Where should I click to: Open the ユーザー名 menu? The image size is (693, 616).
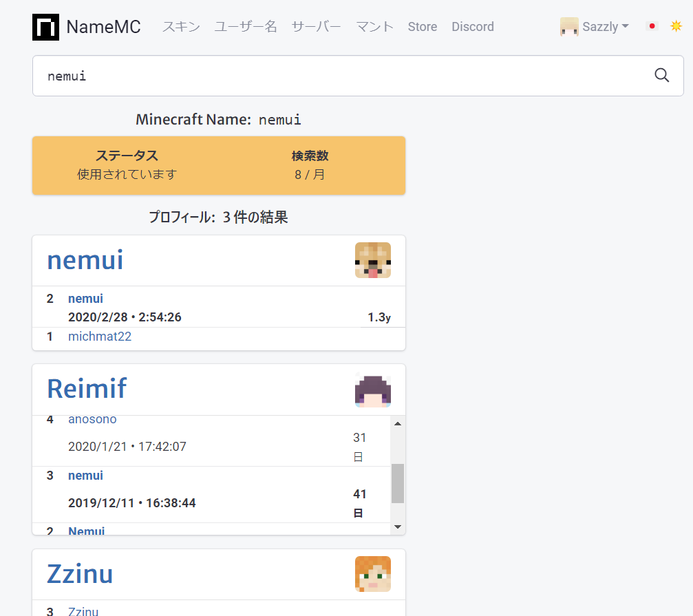coord(245,27)
